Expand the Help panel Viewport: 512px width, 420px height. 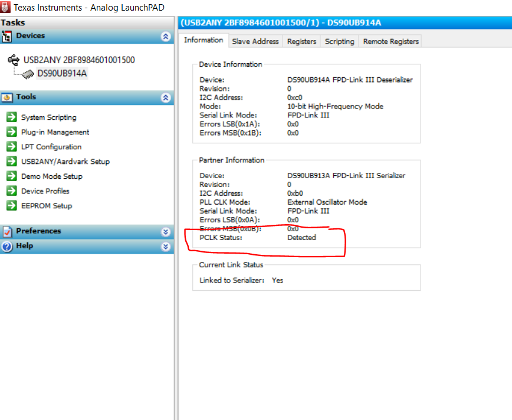pos(166,246)
